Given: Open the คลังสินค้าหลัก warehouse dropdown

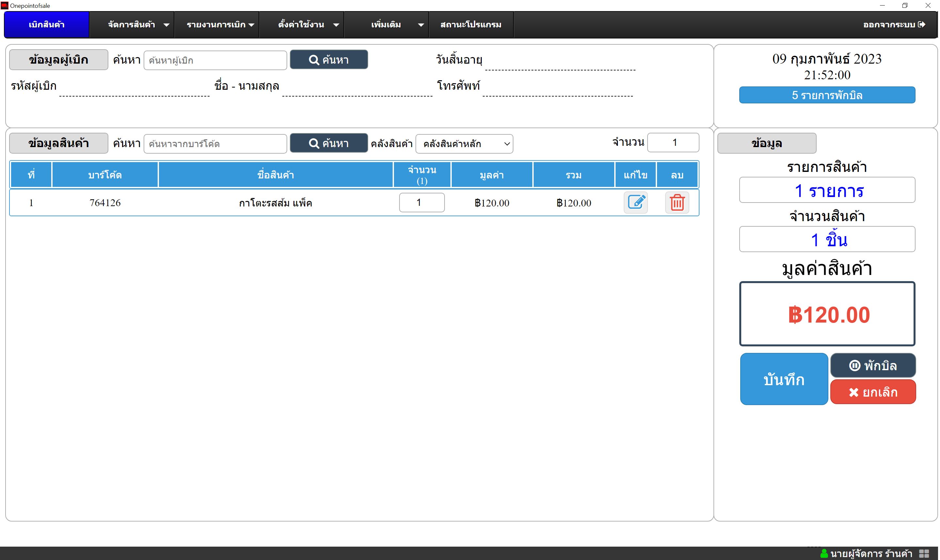Looking at the screenshot, I should [465, 144].
